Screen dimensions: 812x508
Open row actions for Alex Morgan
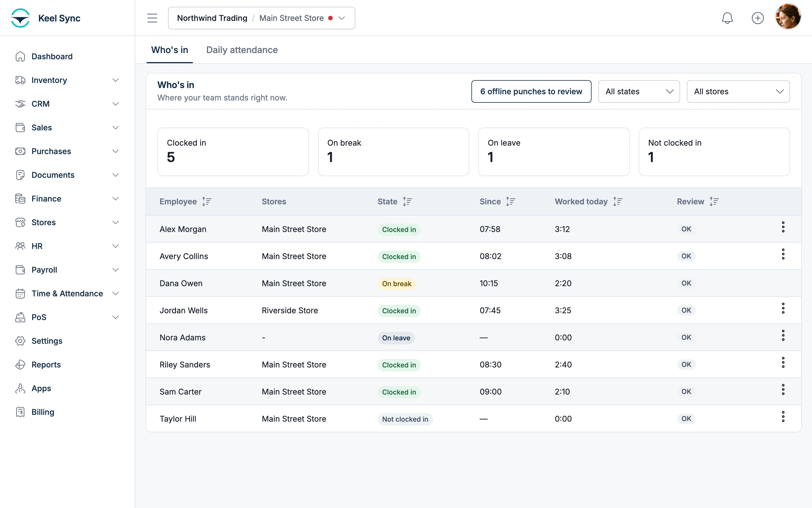tap(783, 227)
